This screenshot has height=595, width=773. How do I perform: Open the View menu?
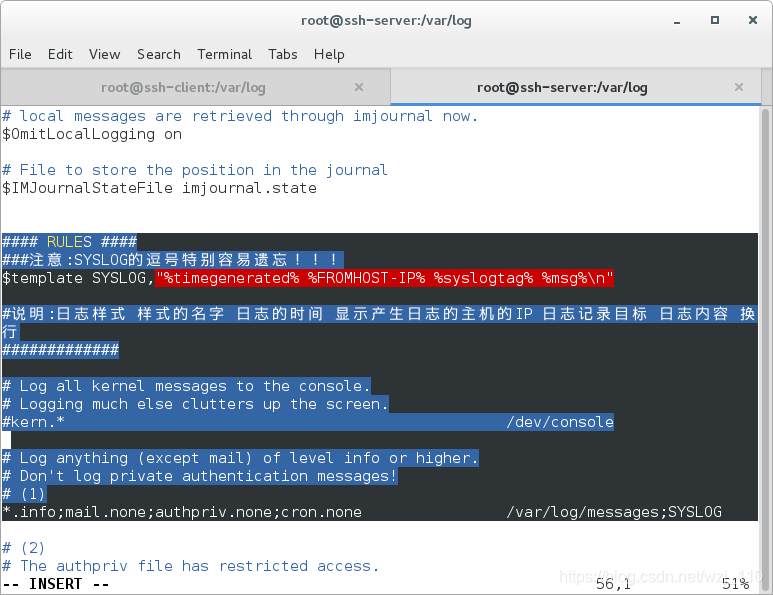[105, 54]
